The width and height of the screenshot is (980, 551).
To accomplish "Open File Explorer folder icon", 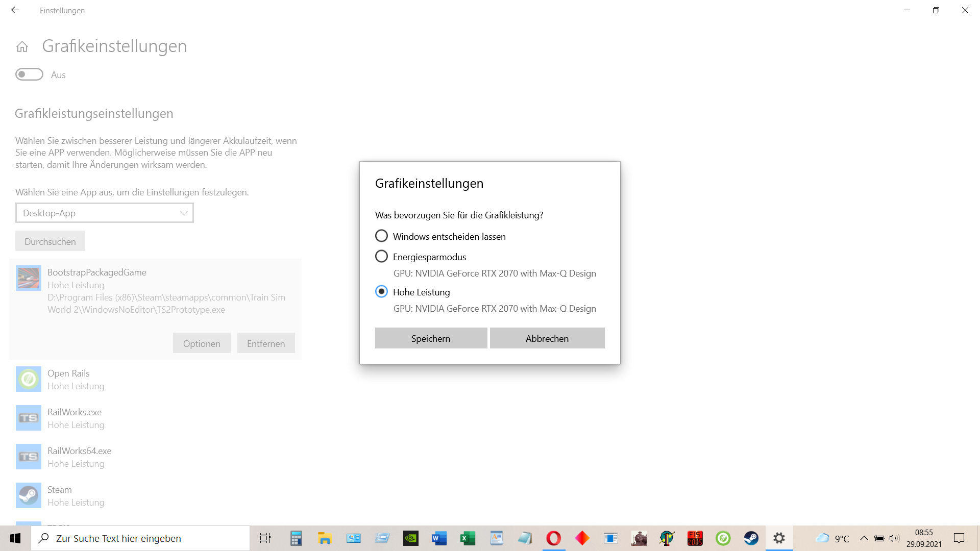I will (x=325, y=538).
